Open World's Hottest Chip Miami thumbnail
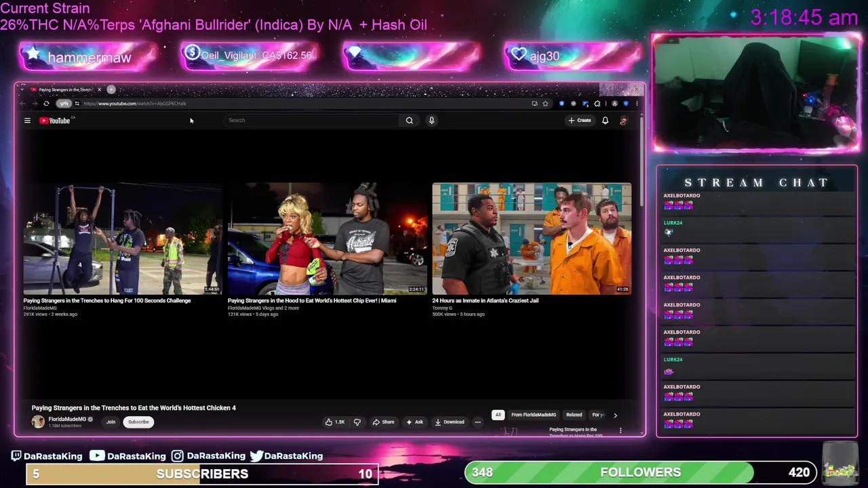This screenshot has height=488, width=868. 328,239
